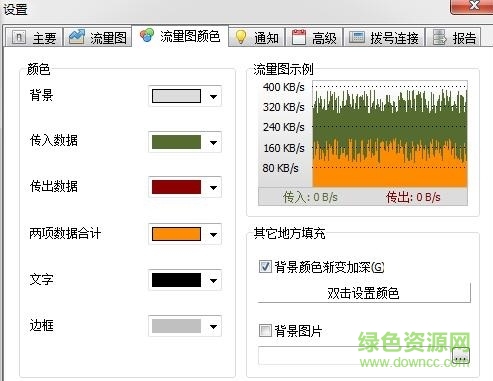Expand the 背景 color dropdown arrow
This screenshot has width=493, height=381.
coord(213,97)
